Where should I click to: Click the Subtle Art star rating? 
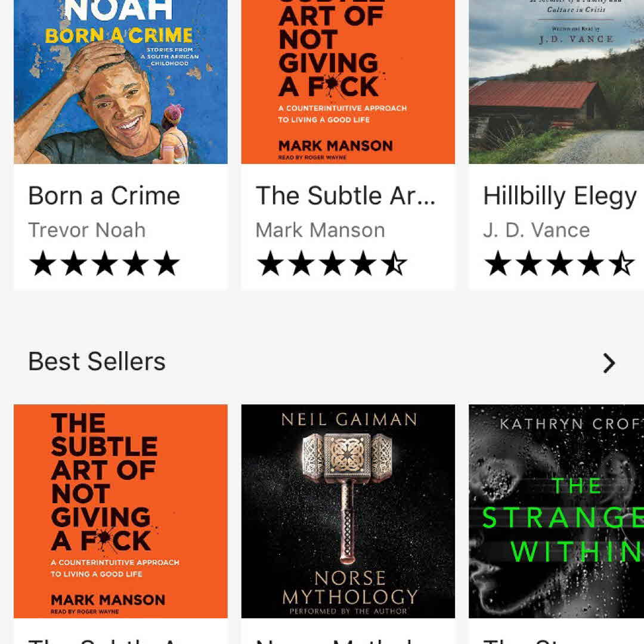point(332,264)
